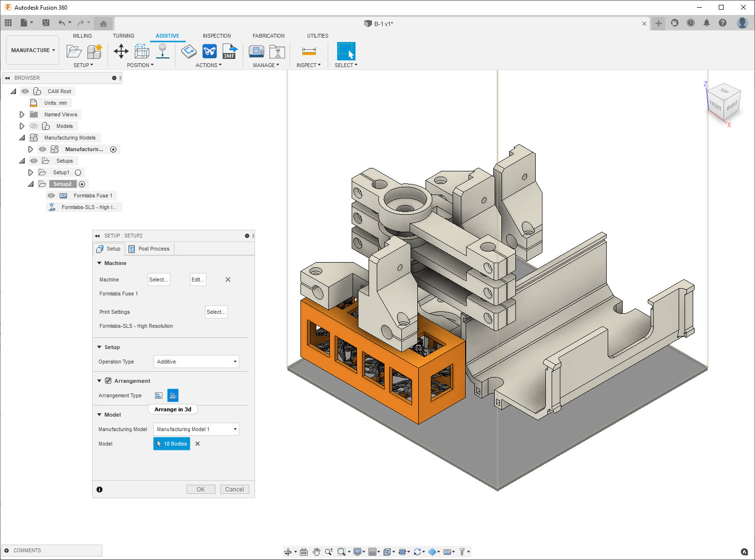Switch to the FABRICATION tab
Screen dimensions: 755x560
269,36
